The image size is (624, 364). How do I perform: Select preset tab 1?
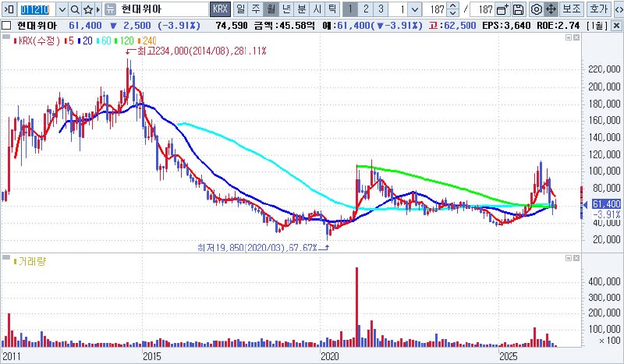(350, 9)
